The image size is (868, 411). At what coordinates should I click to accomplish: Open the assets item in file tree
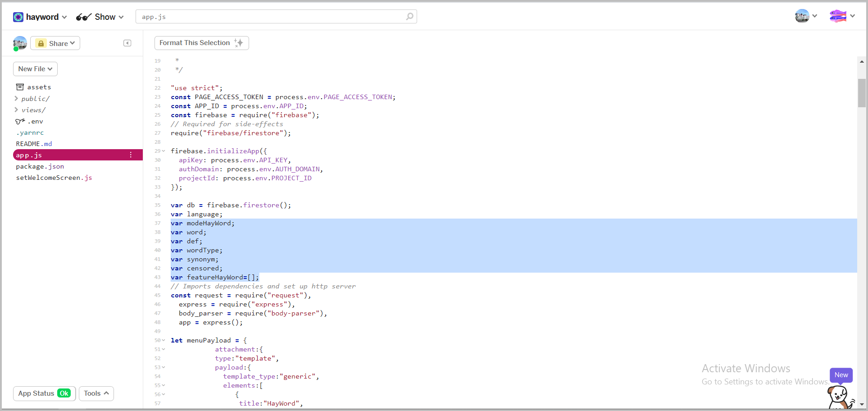tap(34, 87)
